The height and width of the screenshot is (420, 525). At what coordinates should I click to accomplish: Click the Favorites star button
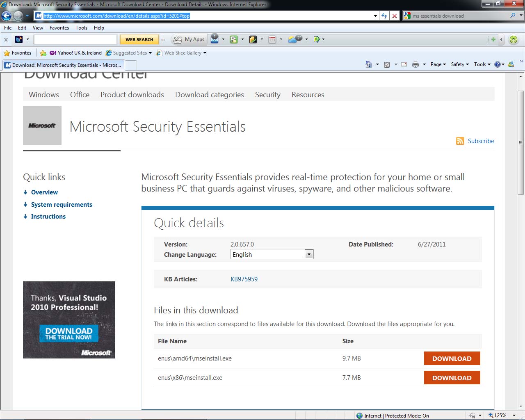point(18,53)
